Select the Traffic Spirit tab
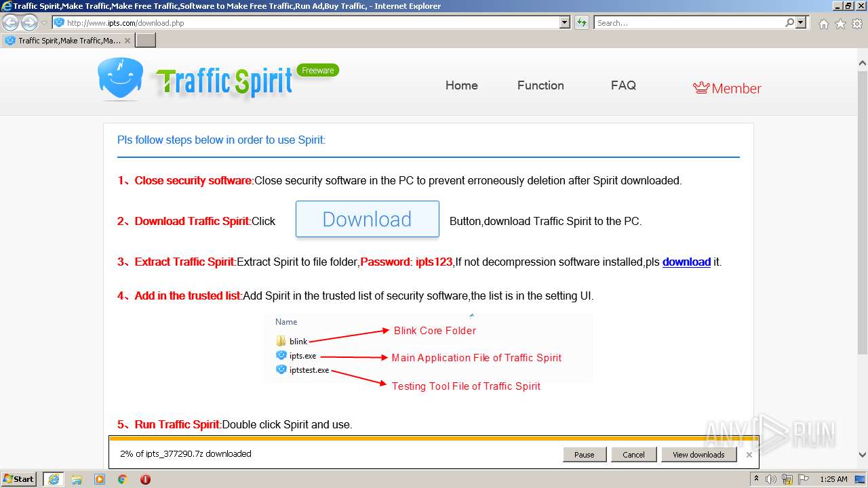This screenshot has height=488, width=868. [67, 41]
